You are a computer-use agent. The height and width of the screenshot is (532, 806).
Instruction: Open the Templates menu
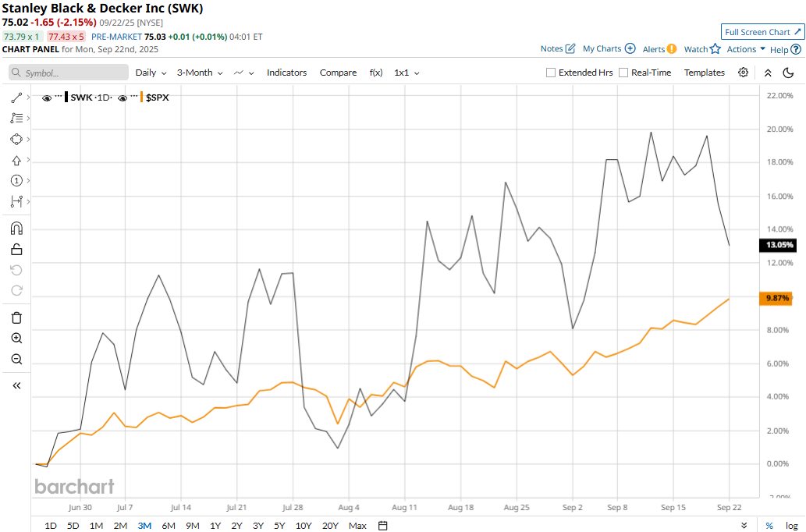tap(705, 73)
